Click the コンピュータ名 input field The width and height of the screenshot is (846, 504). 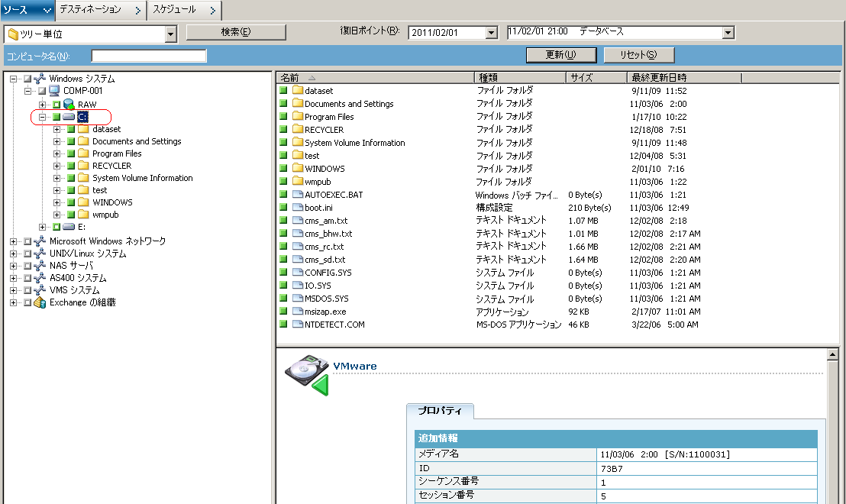point(149,56)
